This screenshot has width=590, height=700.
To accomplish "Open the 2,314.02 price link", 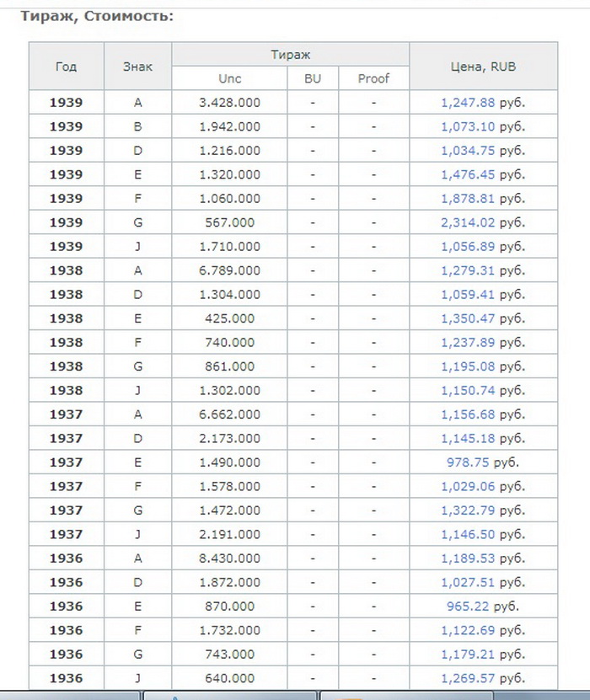I will click(x=468, y=222).
